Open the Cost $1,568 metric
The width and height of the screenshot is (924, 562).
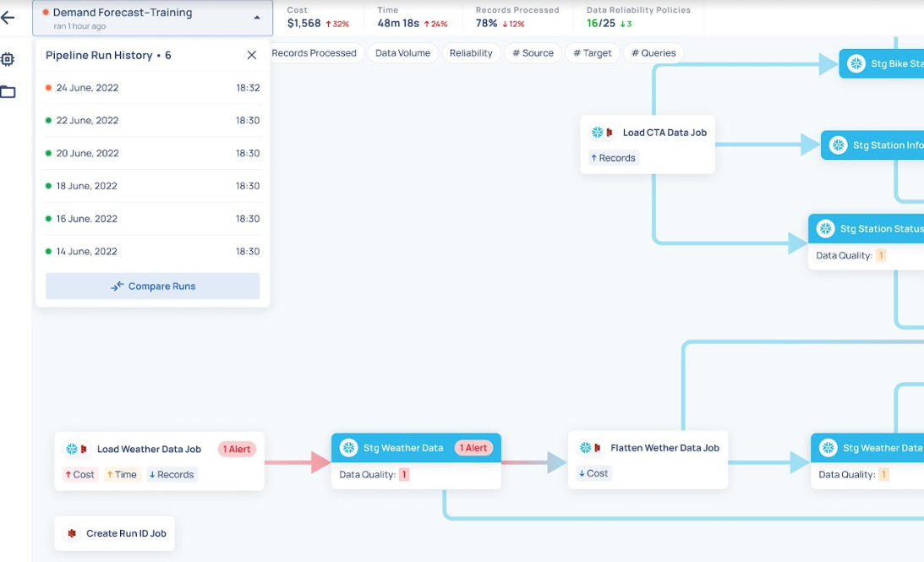point(318,18)
